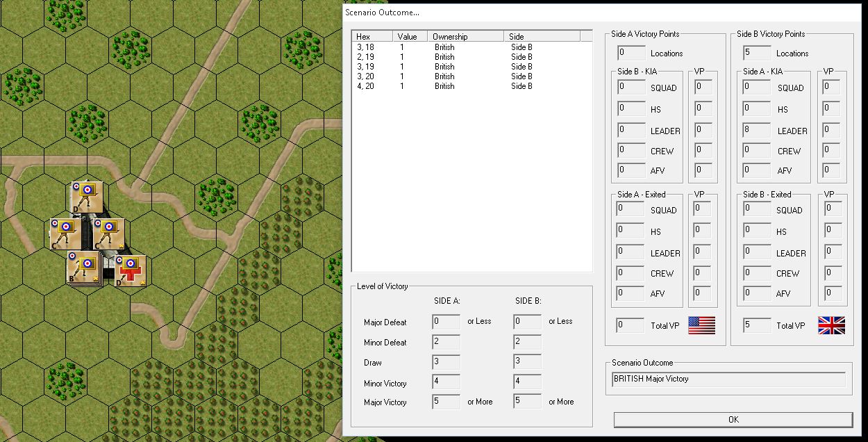Click the Side A - Exited SQUAD count field
This screenshot has width=868, height=442.
coord(631,210)
